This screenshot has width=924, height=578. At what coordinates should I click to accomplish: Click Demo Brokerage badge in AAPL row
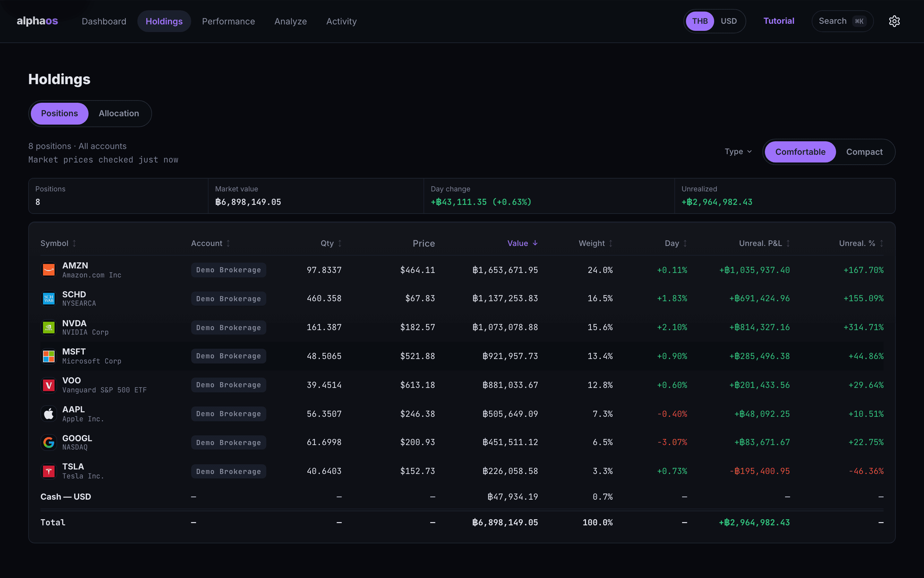pos(229,414)
